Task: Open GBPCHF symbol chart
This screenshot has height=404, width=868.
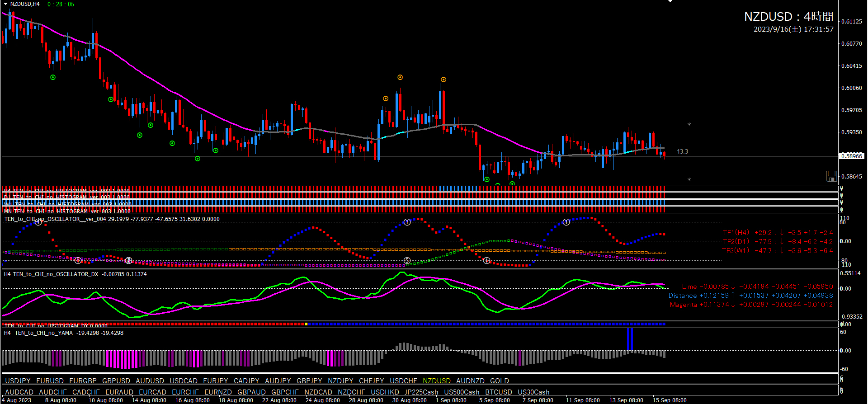Action: (x=285, y=392)
